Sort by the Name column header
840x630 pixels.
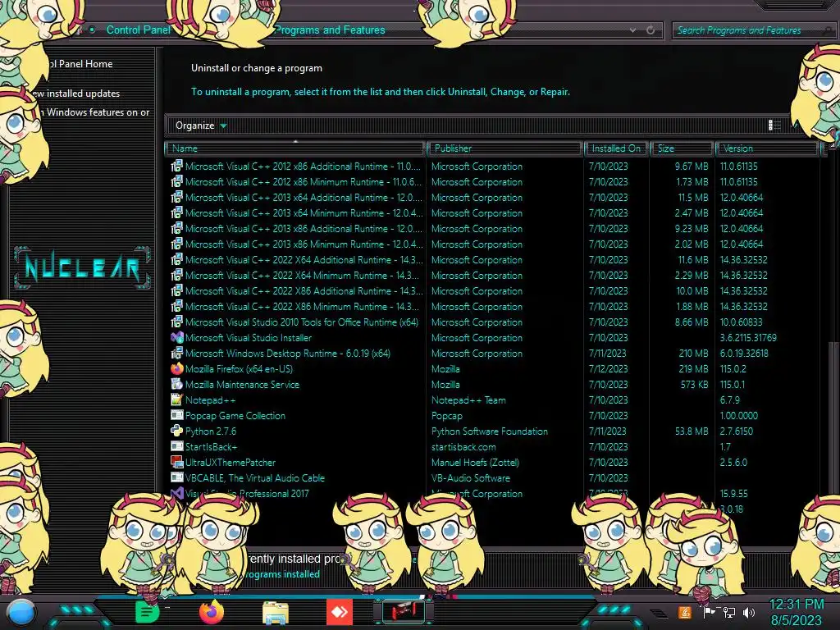(295, 148)
